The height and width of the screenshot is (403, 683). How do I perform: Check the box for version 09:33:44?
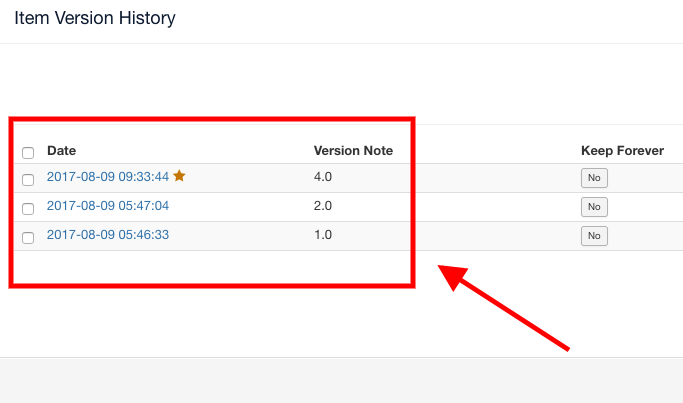[x=28, y=180]
